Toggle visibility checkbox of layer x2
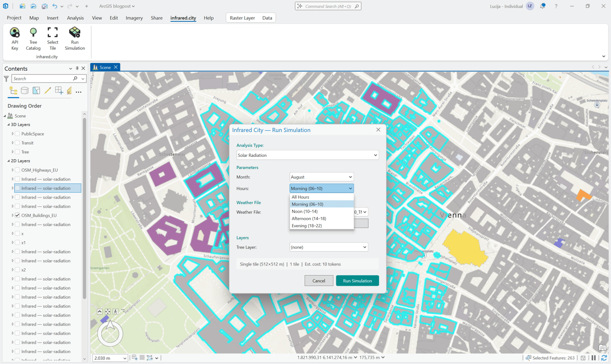 coord(18,270)
